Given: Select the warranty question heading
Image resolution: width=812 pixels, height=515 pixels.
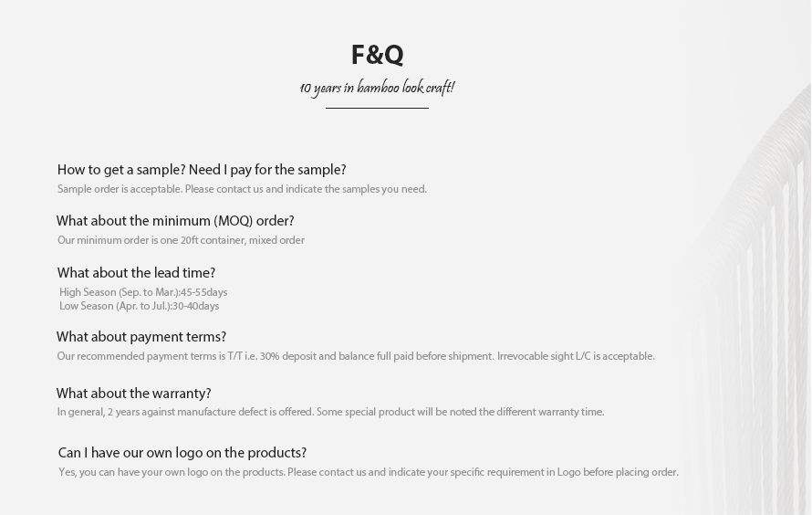Looking at the screenshot, I should [133, 394].
